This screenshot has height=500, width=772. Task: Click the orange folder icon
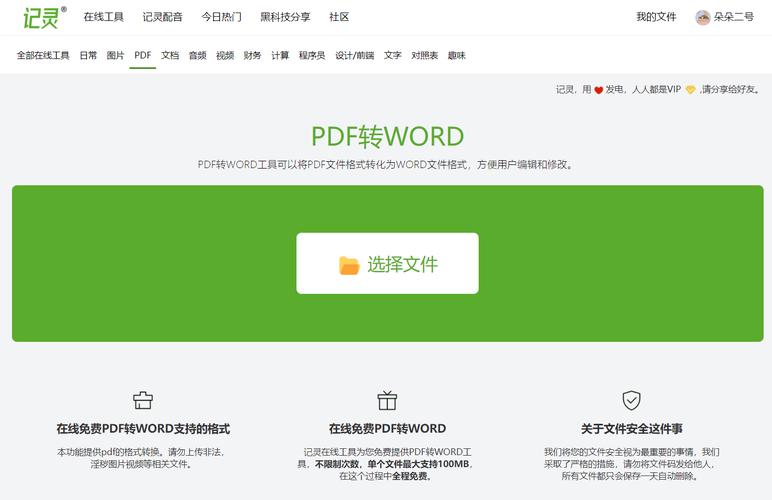point(349,265)
